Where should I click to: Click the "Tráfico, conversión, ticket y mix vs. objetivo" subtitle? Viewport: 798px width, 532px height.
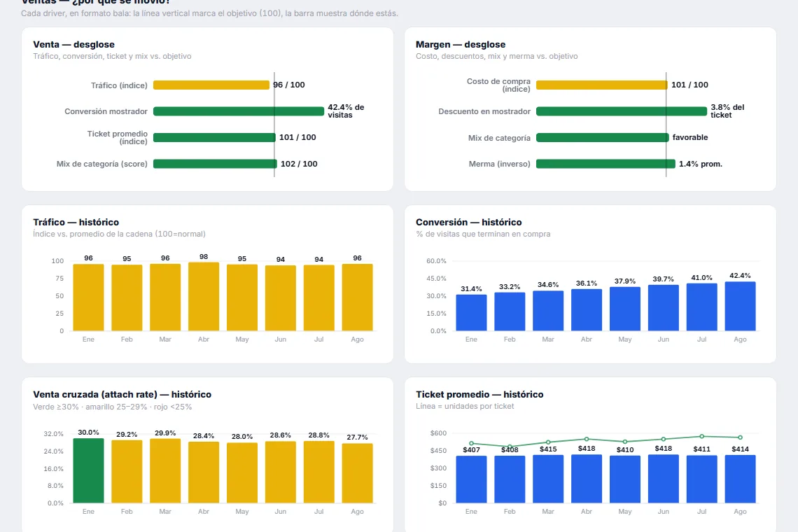click(113, 57)
